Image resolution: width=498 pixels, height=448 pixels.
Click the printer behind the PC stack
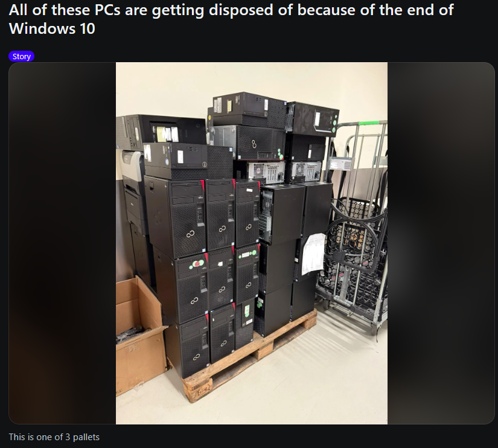(133, 191)
